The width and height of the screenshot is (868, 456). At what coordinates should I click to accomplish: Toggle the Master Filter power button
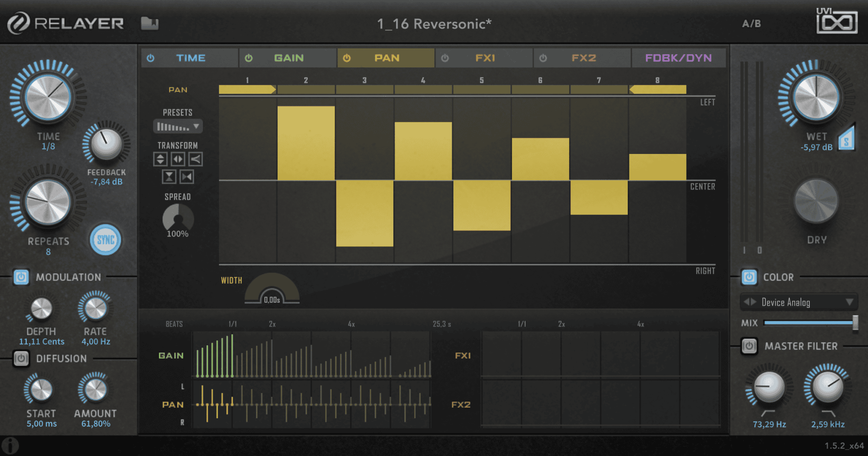[749, 346]
